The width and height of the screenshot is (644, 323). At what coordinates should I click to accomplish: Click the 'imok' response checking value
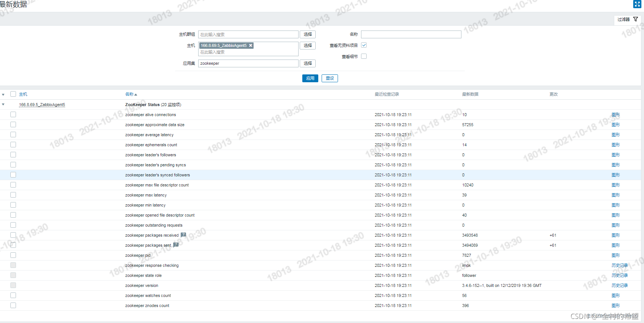(x=466, y=265)
